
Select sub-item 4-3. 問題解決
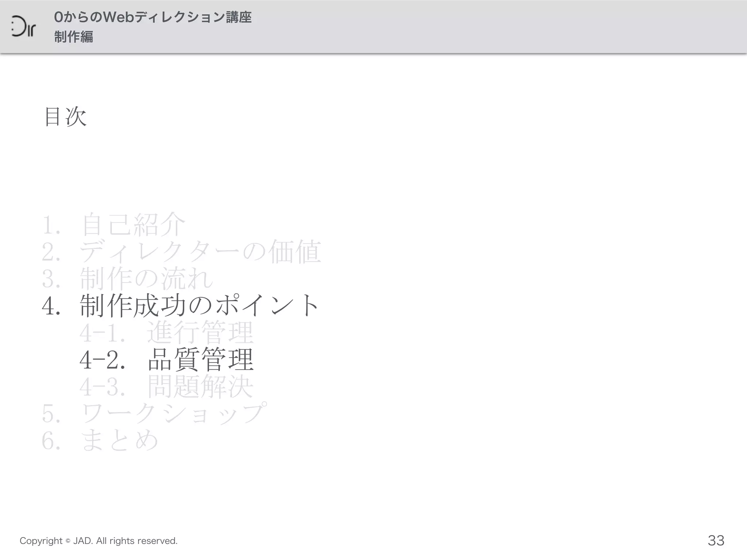[166, 386]
